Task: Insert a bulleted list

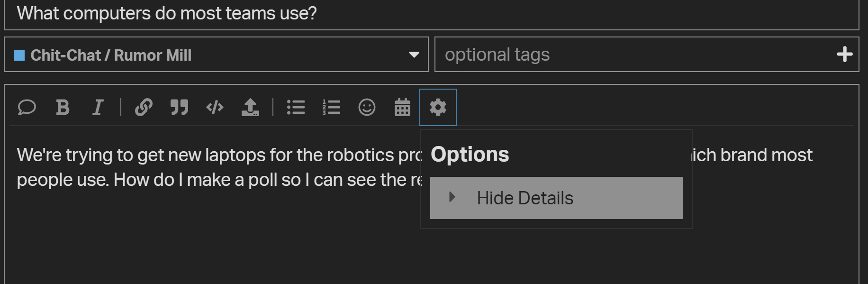Action: point(296,108)
